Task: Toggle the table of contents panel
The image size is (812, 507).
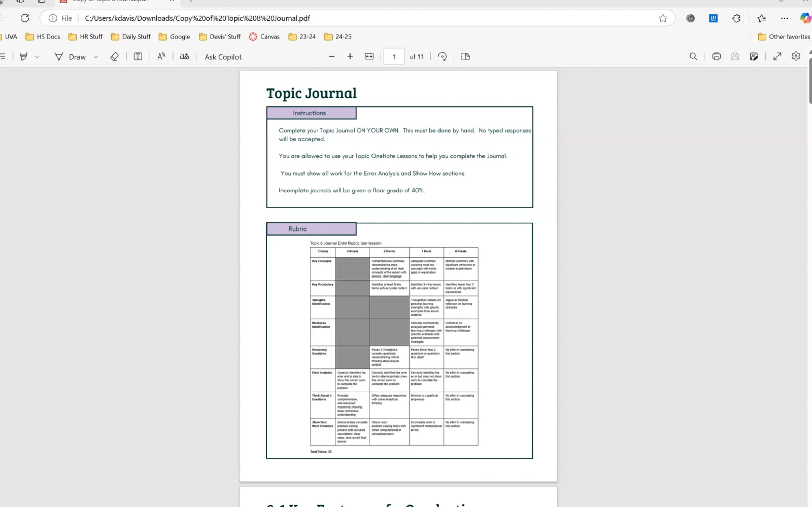Action: coord(3,57)
